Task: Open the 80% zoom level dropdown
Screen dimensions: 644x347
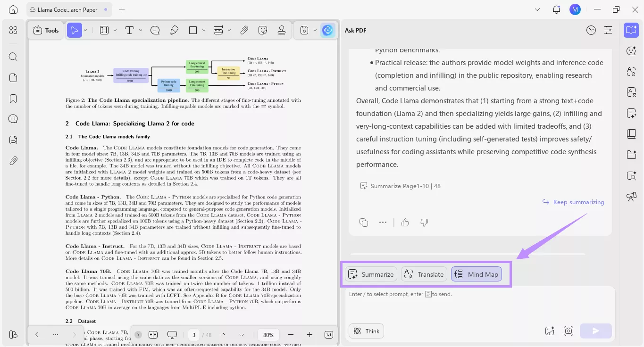Action: click(x=268, y=335)
